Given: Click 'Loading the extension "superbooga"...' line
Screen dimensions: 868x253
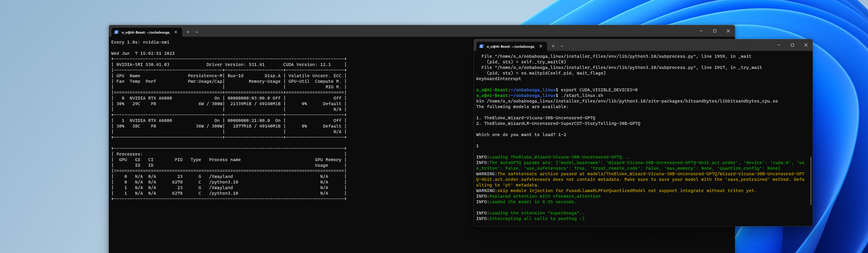Looking at the screenshot, I should coord(532,213).
